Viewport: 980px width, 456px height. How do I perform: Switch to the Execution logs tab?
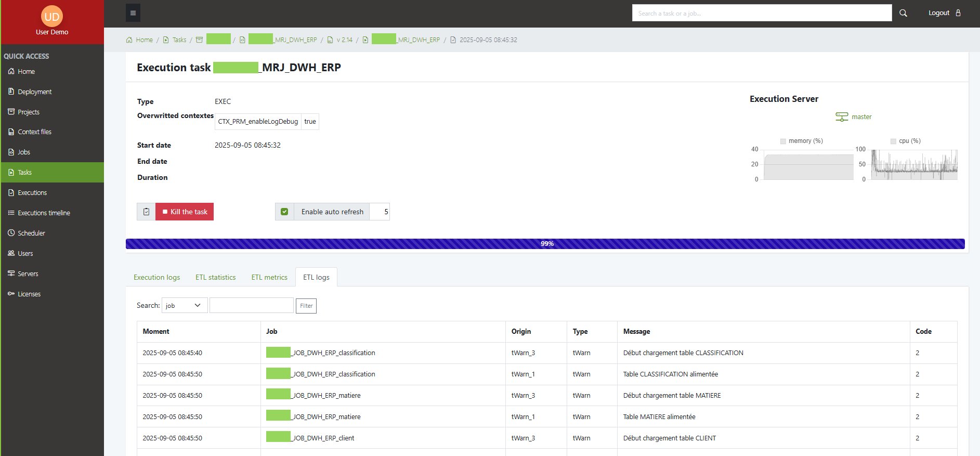pyautogui.click(x=157, y=277)
